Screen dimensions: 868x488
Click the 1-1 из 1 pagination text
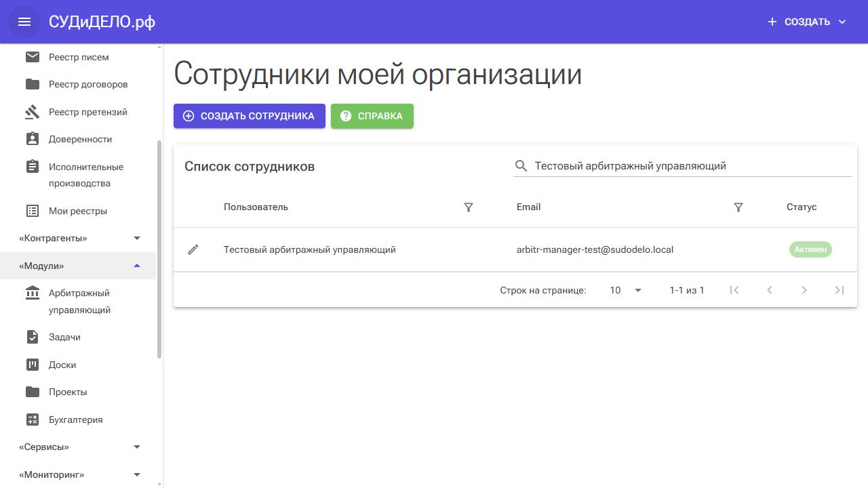[687, 290]
